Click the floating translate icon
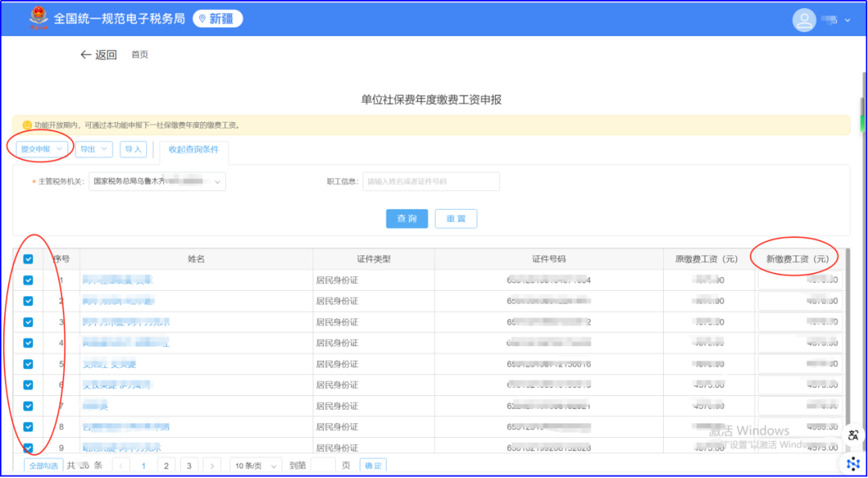The width and height of the screenshot is (868, 478). point(854,435)
